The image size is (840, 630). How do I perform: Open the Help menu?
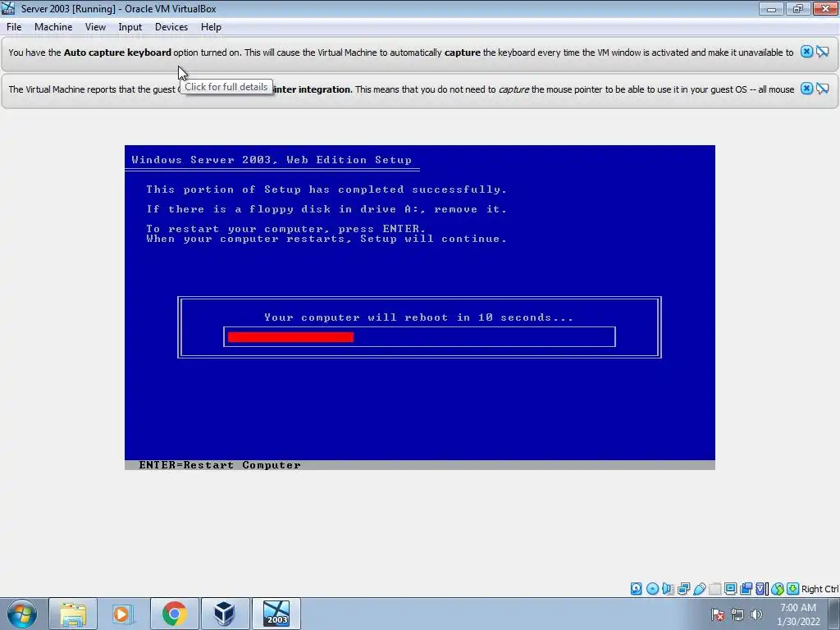click(211, 27)
